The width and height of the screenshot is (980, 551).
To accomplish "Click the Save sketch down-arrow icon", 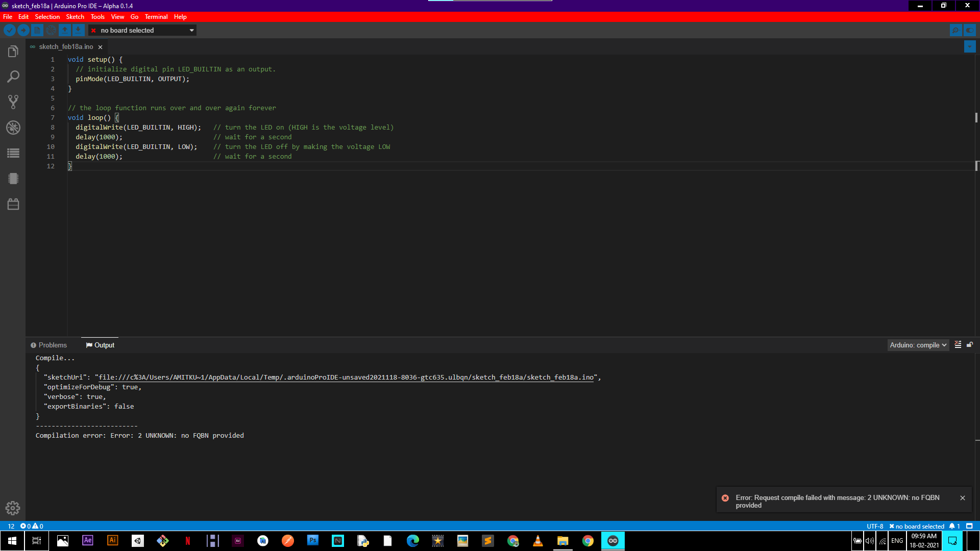I will pyautogui.click(x=78, y=30).
